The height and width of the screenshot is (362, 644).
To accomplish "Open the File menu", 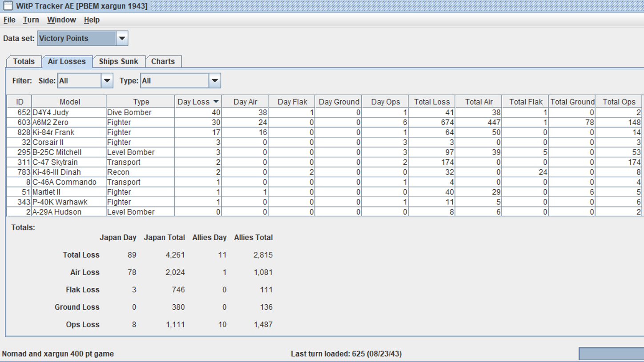I will pyautogui.click(x=9, y=20).
